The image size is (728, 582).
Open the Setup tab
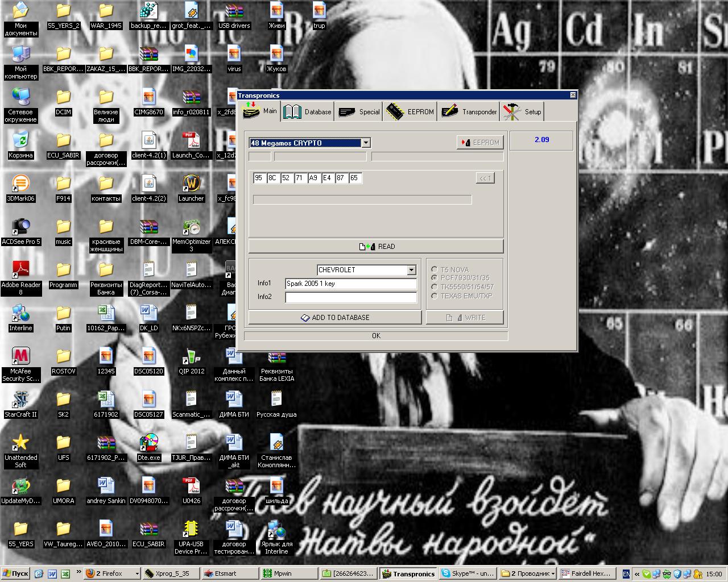(522, 111)
